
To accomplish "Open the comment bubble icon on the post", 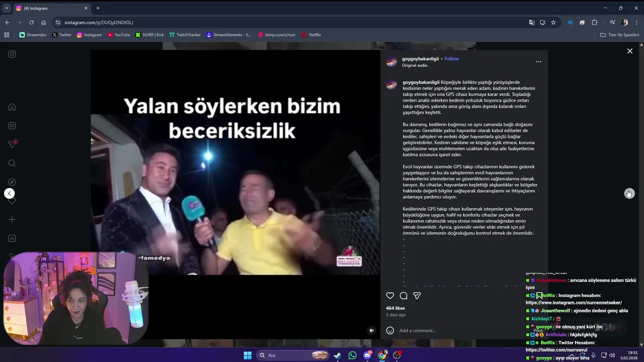I will 404,296.
